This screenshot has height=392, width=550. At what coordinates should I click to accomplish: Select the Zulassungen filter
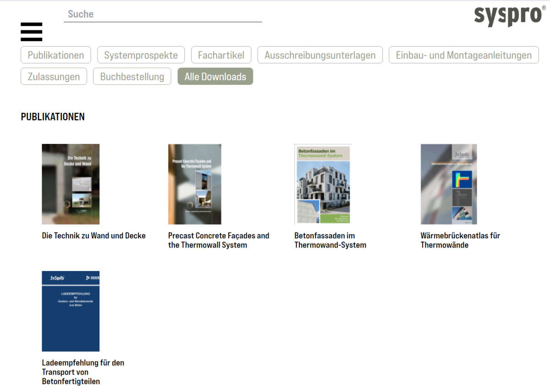click(x=54, y=77)
